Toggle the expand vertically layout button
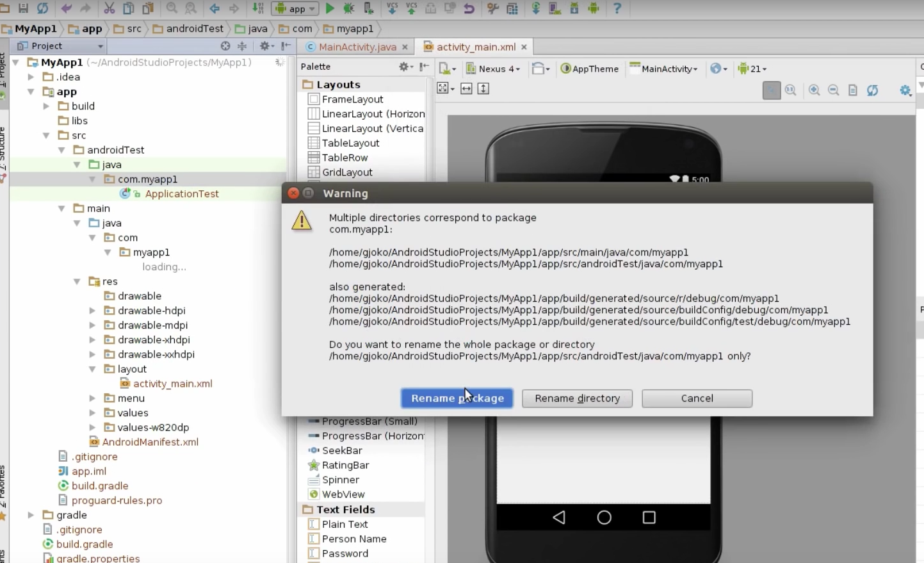The height and width of the screenshot is (563, 924). tap(483, 88)
